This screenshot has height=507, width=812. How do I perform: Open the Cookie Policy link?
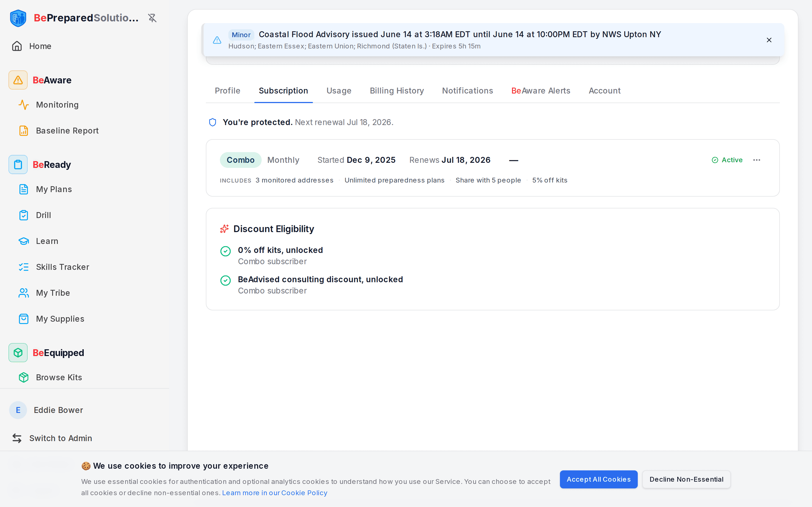[274, 493]
